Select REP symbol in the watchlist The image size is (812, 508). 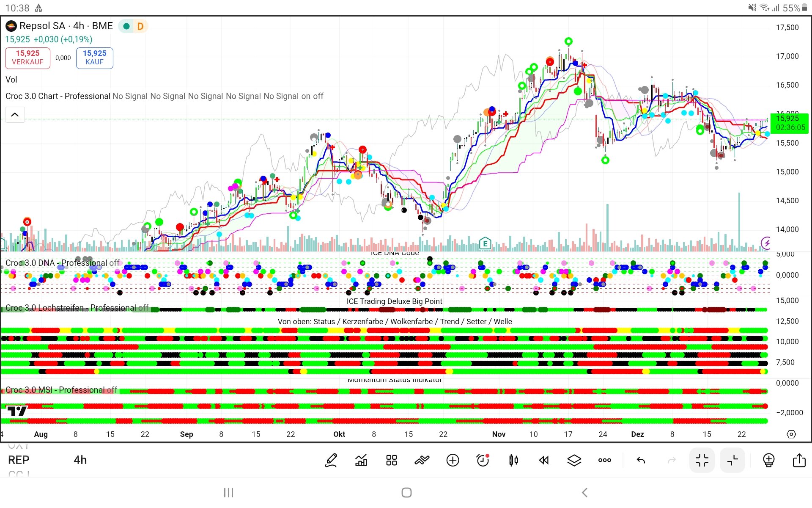19,460
